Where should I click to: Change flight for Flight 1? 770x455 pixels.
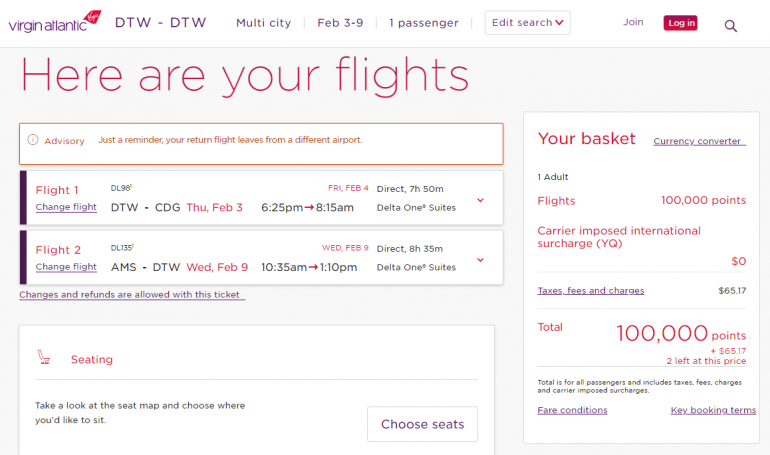[x=66, y=207]
